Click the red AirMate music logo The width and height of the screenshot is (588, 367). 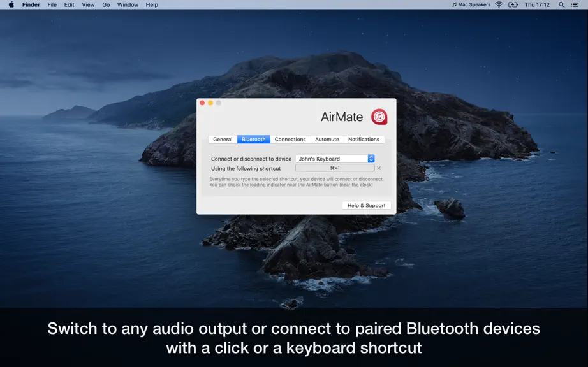(x=379, y=117)
